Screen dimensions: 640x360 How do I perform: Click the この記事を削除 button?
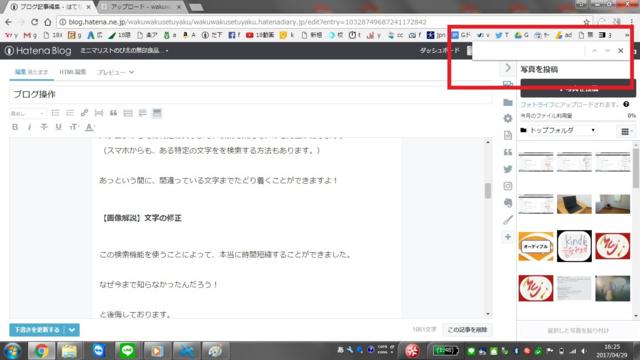tap(467, 330)
